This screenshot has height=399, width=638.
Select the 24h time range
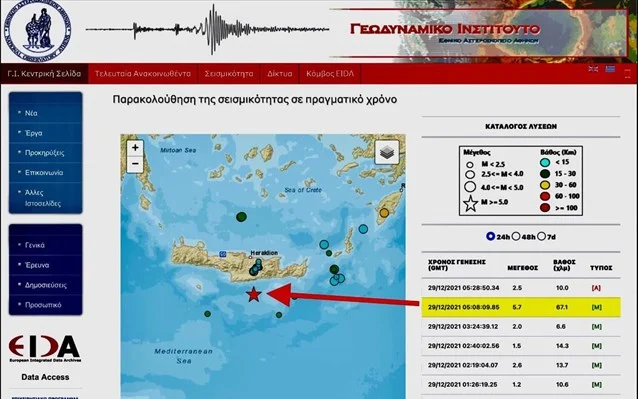click(490, 236)
